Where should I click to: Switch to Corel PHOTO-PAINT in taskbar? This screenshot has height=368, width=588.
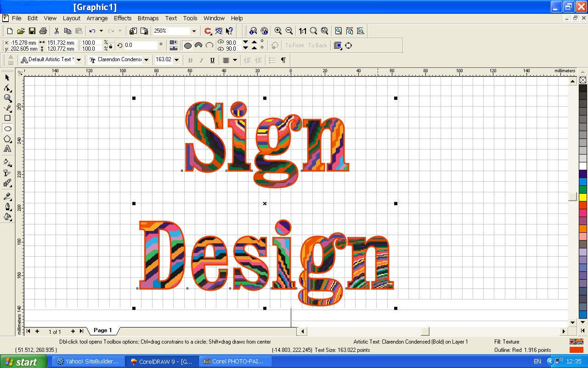point(236,362)
